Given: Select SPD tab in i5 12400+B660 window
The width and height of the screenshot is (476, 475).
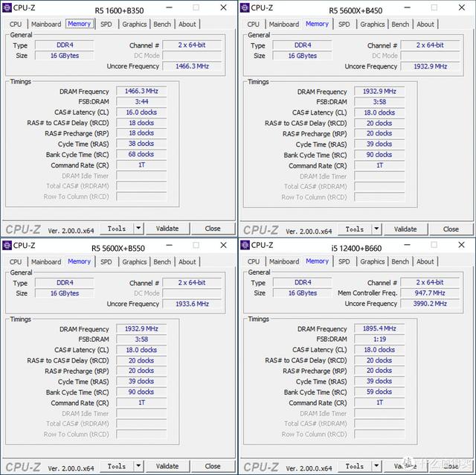Looking at the screenshot, I should click(344, 261).
